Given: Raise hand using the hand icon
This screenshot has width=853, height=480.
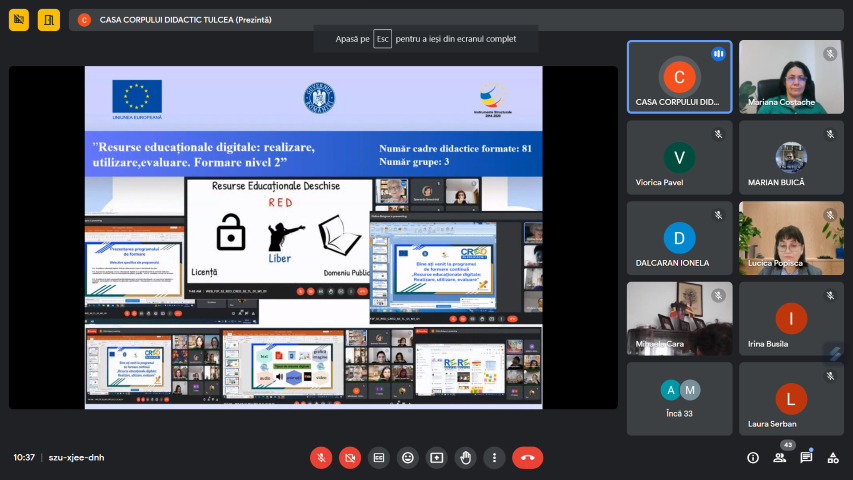Looking at the screenshot, I should (465, 457).
